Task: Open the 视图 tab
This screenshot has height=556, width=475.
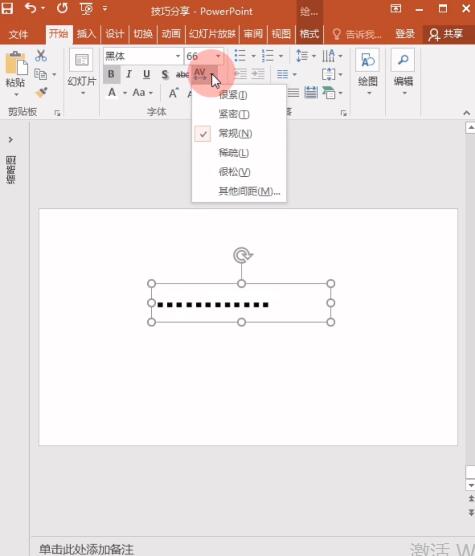Action: [281, 34]
